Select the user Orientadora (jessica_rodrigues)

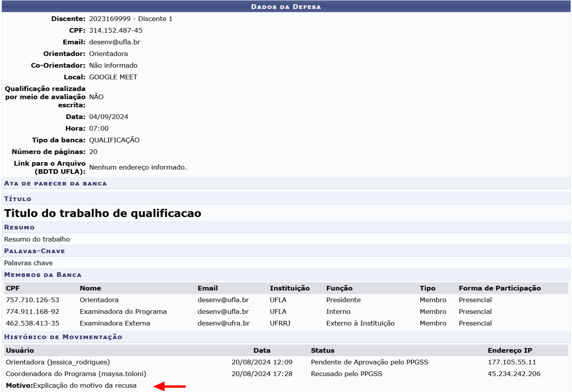pyautogui.click(x=58, y=362)
